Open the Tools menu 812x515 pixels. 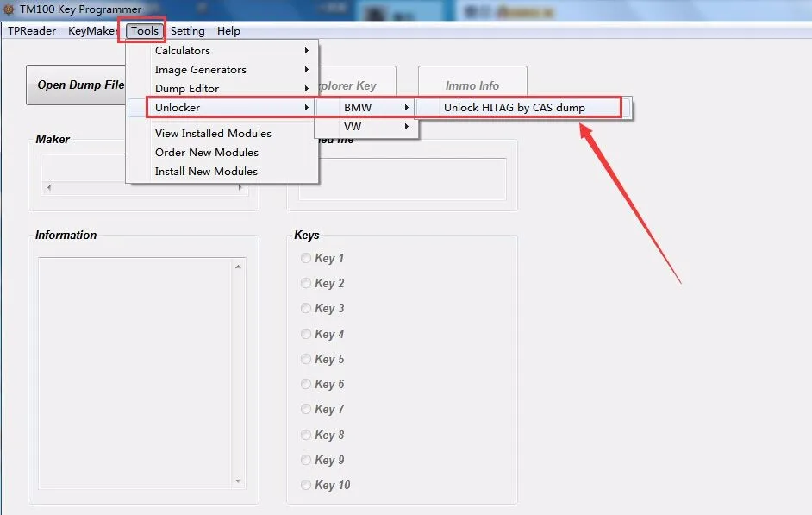pos(145,30)
